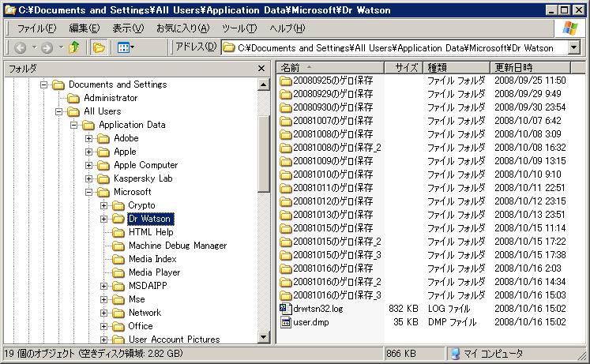Select the Office folder in tree

pos(141,326)
